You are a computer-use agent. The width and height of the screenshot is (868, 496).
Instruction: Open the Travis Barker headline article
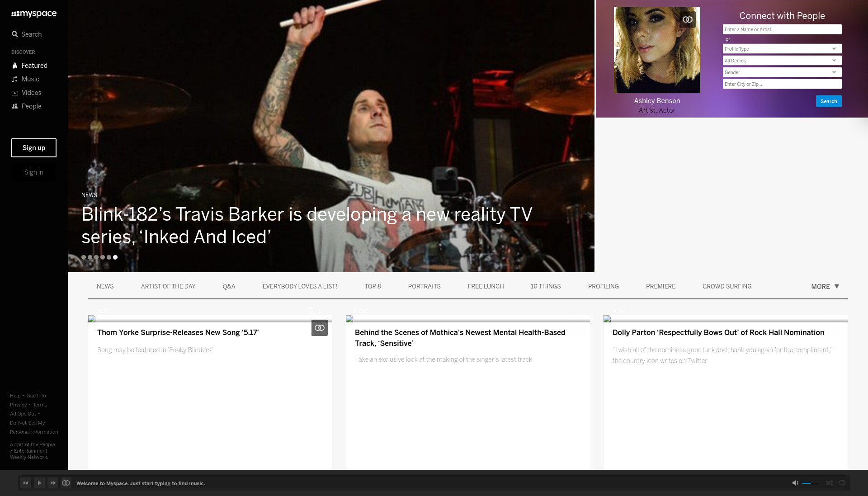tap(307, 225)
